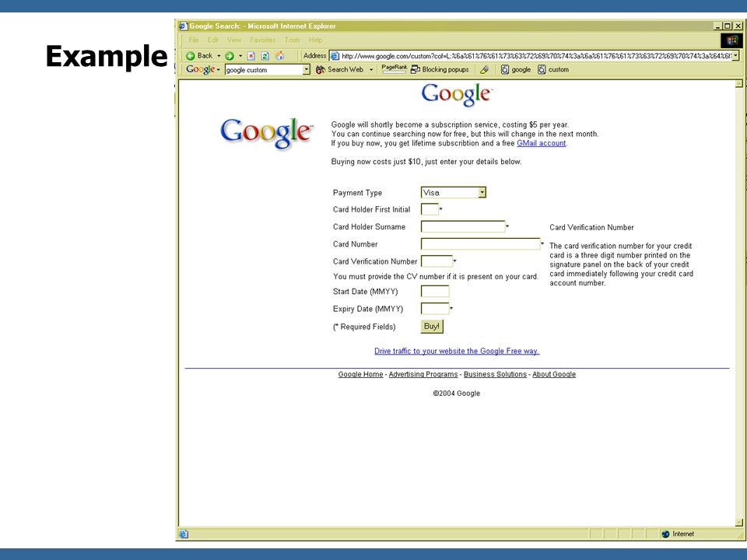Open the Business Solutions footer link

tap(495, 374)
